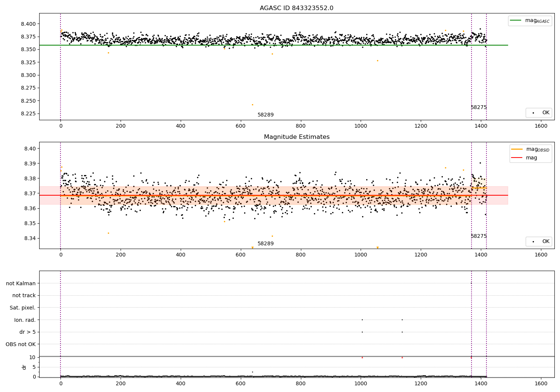The width and height of the screenshot is (560, 392).
Task: Click the 'OBS not OK' axis label
Action: tap(21, 344)
